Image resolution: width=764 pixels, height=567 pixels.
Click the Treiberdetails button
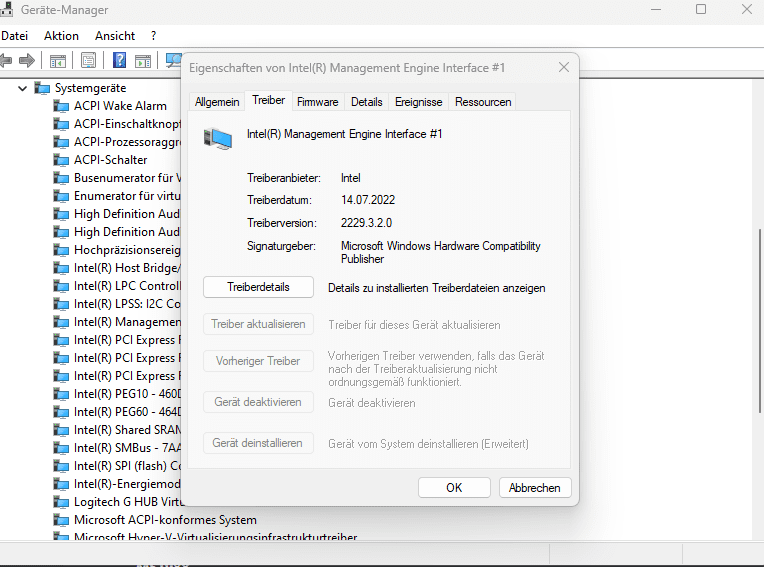click(x=258, y=287)
